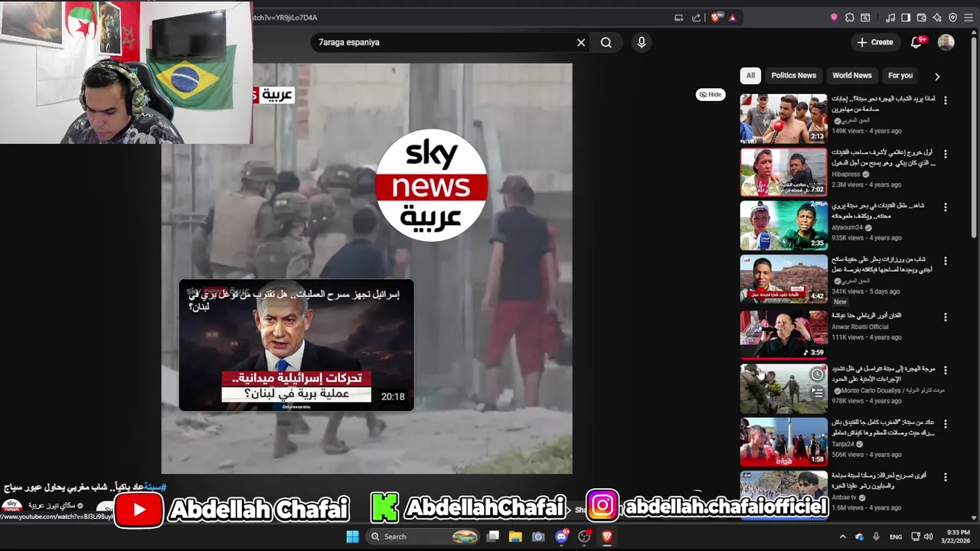
Task: Open the Hibapress channel link
Action: [x=846, y=174]
